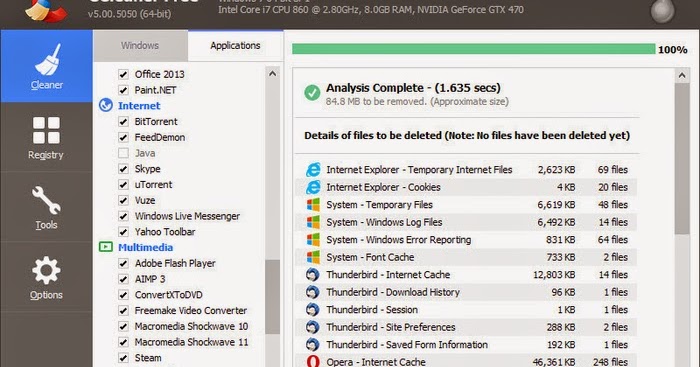The width and height of the screenshot is (700, 367).
Task: Open the Options gear icon
Action: (46, 270)
